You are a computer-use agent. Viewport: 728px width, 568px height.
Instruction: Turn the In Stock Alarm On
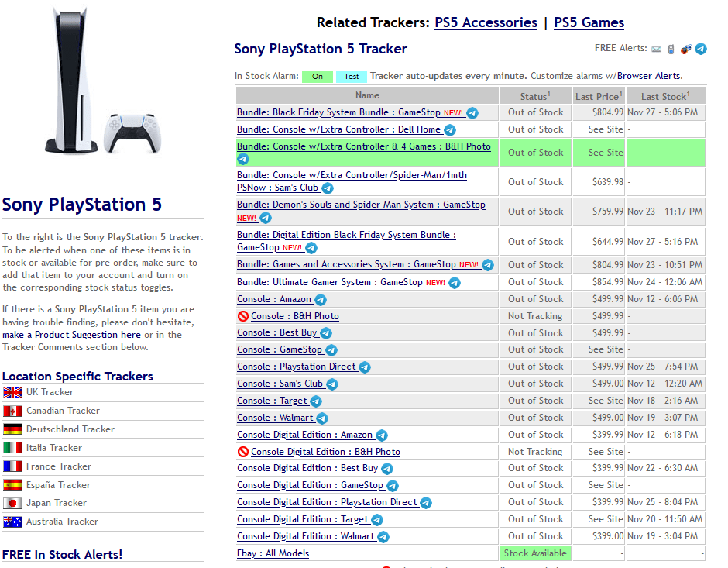[x=318, y=76]
